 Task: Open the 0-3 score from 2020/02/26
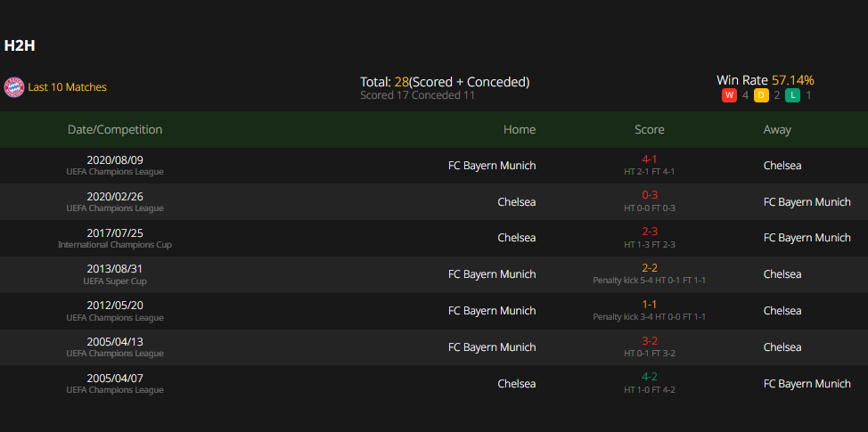coord(650,195)
